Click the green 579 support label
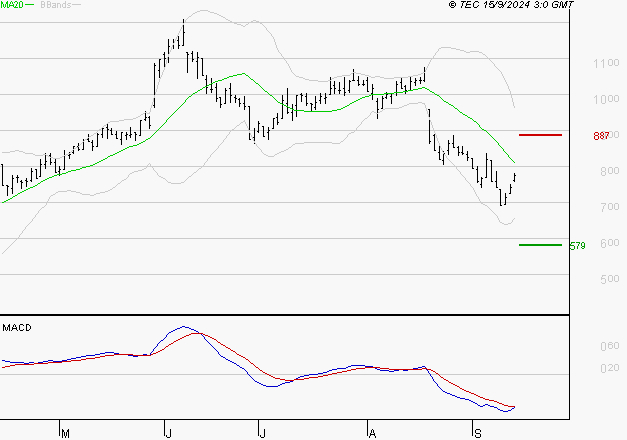 577,246
